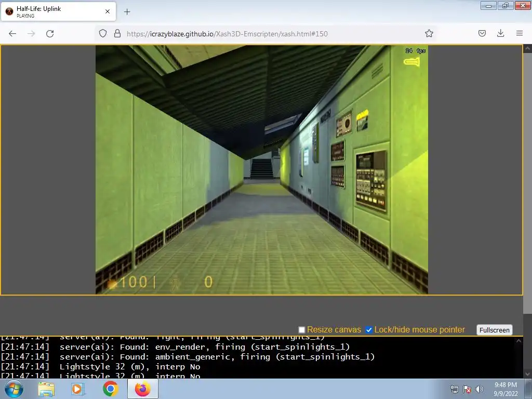View site security via padlock icon
This screenshot has height=399, width=532.
pos(117,34)
